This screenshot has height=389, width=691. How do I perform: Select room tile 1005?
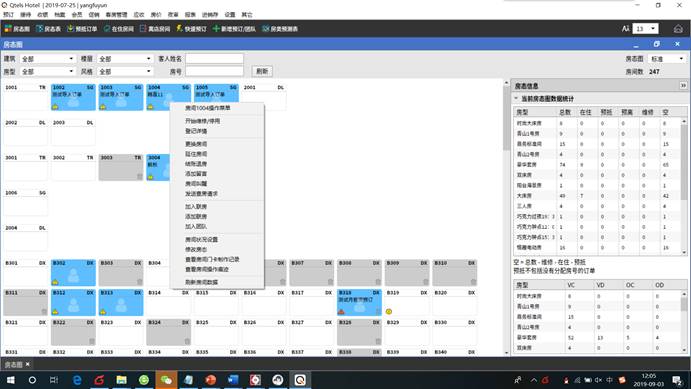coord(216,97)
